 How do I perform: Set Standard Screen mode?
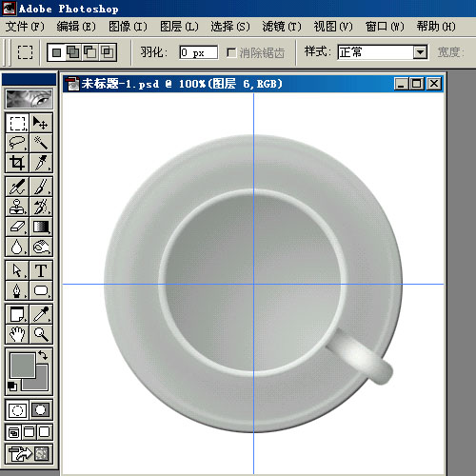coord(13,432)
